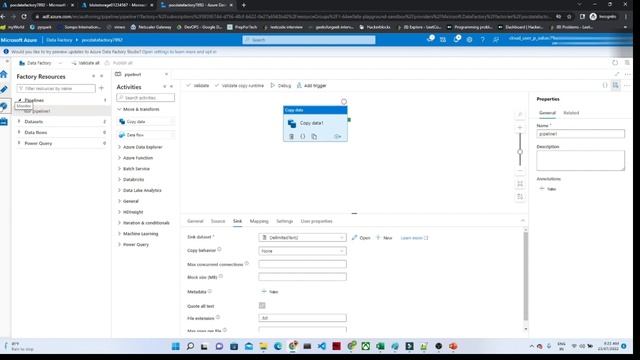This screenshot has width=640, height=360.
Task: Expand Machine Learning activities group
Action: (120, 234)
